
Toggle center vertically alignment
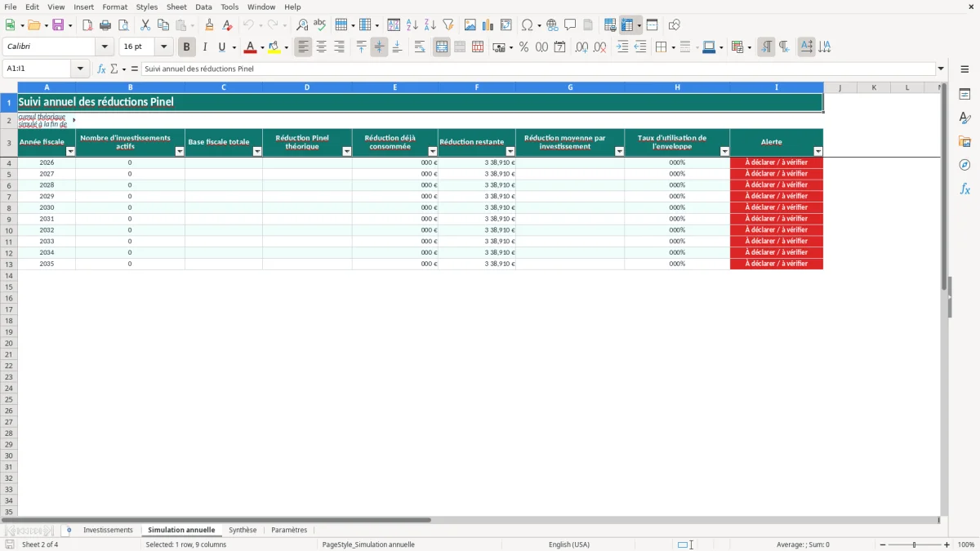pos(379,47)
